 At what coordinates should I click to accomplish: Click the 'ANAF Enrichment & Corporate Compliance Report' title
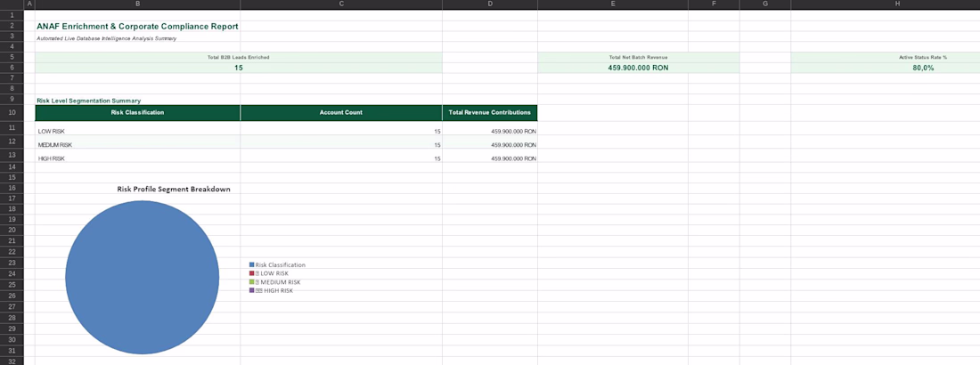(137, 26)
